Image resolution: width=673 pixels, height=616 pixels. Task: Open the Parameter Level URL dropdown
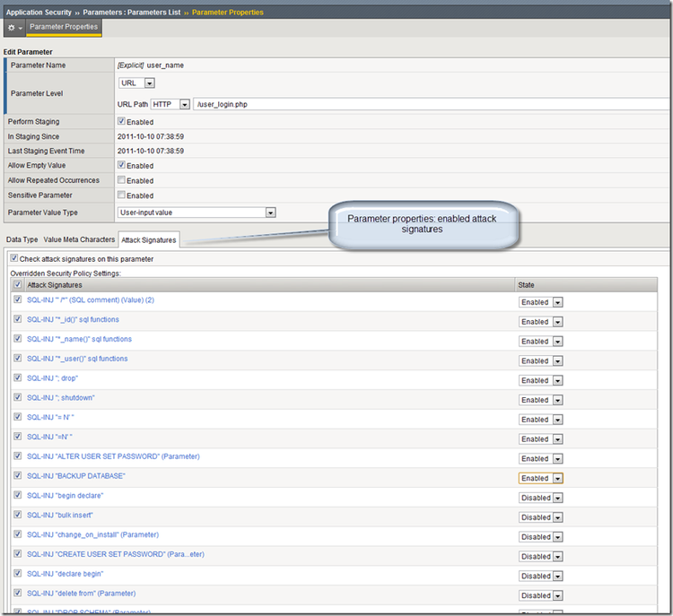(x=137, y=83)
